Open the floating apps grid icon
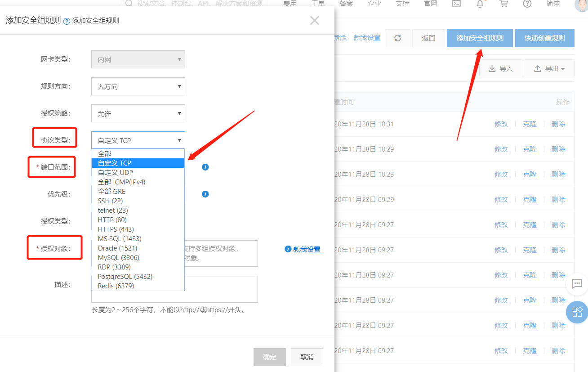Viewport: 588px width, 372px height. [x=577, y=312]
